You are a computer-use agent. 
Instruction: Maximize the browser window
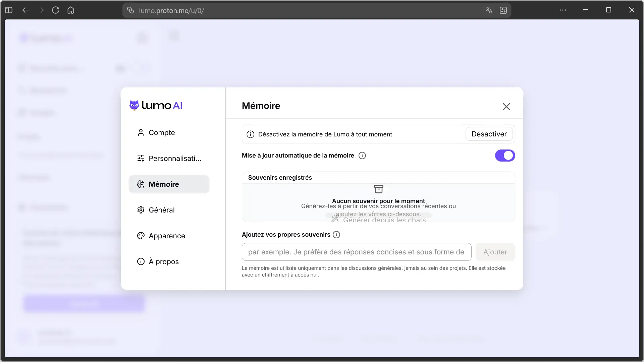pos(608,10)
